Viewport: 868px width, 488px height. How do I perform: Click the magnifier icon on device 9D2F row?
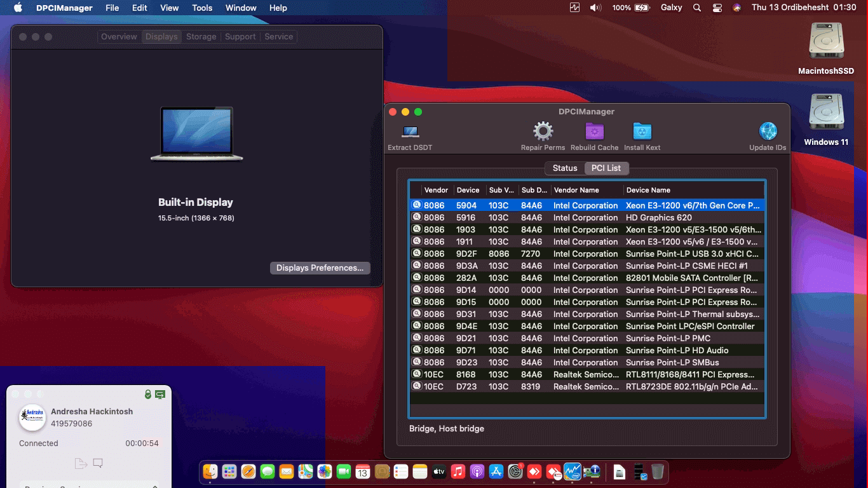(x=417, y=253)
